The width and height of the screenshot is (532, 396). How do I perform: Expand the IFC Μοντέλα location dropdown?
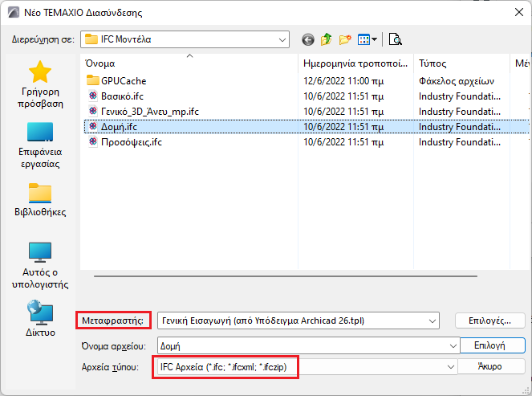282,39
